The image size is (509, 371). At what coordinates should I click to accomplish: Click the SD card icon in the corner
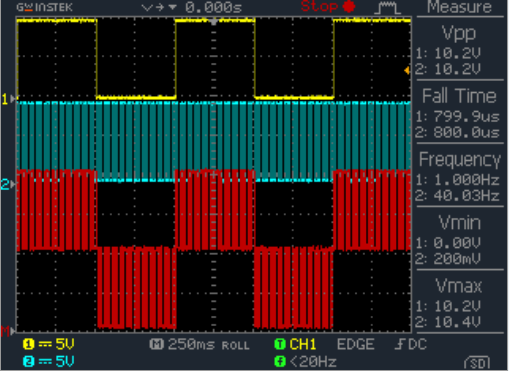pos(477,363)
